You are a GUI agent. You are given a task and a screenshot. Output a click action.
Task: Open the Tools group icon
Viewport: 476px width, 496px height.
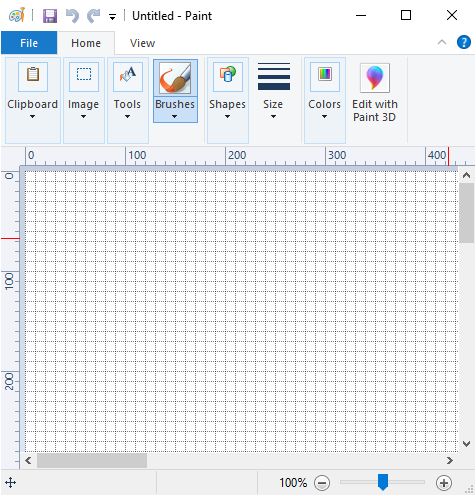pos(128,77)
